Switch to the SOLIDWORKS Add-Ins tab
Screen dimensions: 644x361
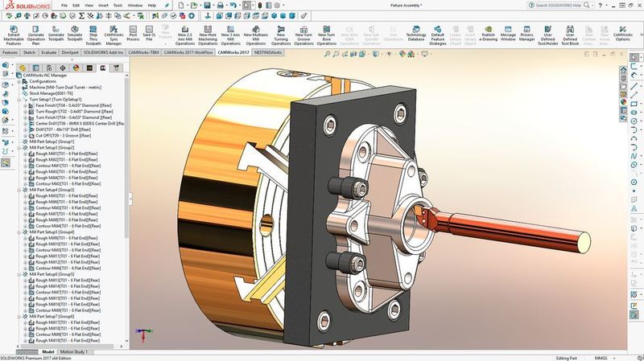click(x=104, y=52)
